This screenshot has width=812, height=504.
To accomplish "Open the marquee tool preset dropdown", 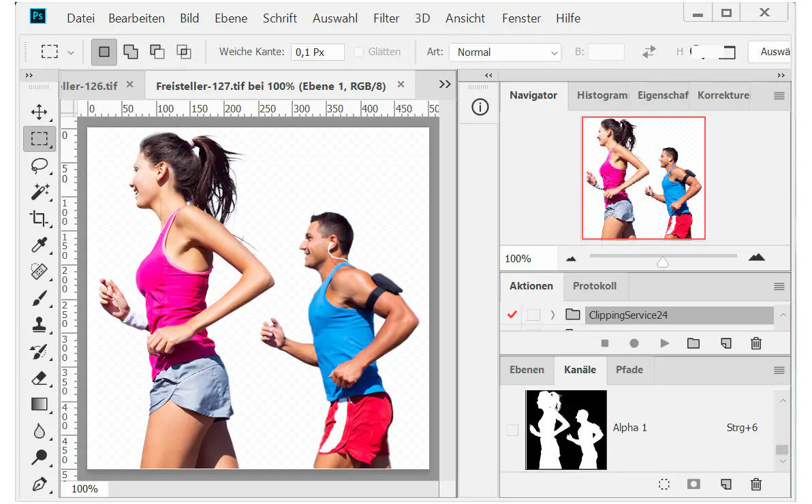I will (70, 52).
